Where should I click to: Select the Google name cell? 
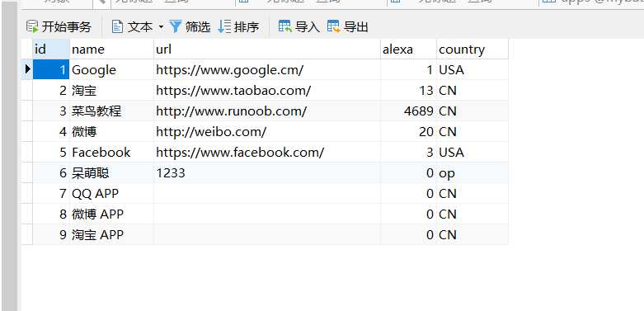pos(111,70)
